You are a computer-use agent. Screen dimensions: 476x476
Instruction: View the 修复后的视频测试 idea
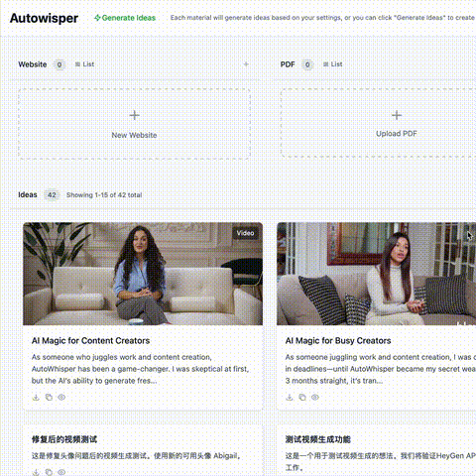[61, 472]
